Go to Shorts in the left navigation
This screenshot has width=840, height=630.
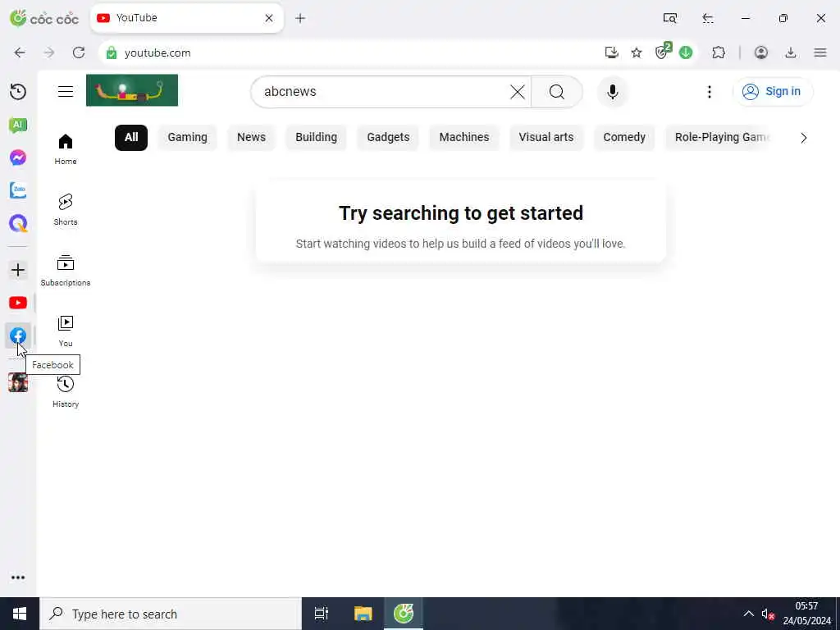pos(66,209)
